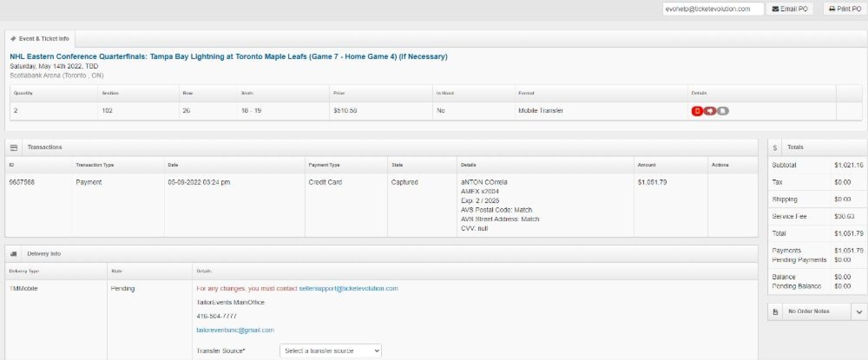
Task: Click the gray document badge icon
Action: (722, 111)
